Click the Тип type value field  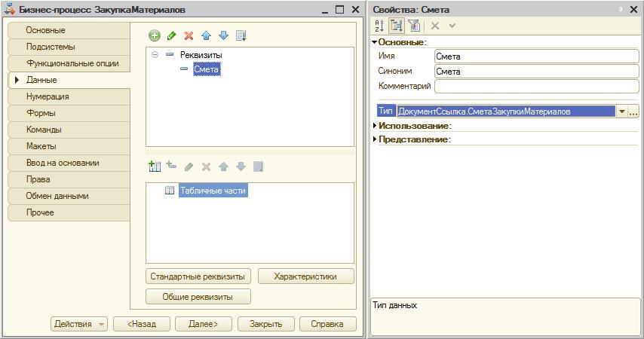click(x=506, y=111)
